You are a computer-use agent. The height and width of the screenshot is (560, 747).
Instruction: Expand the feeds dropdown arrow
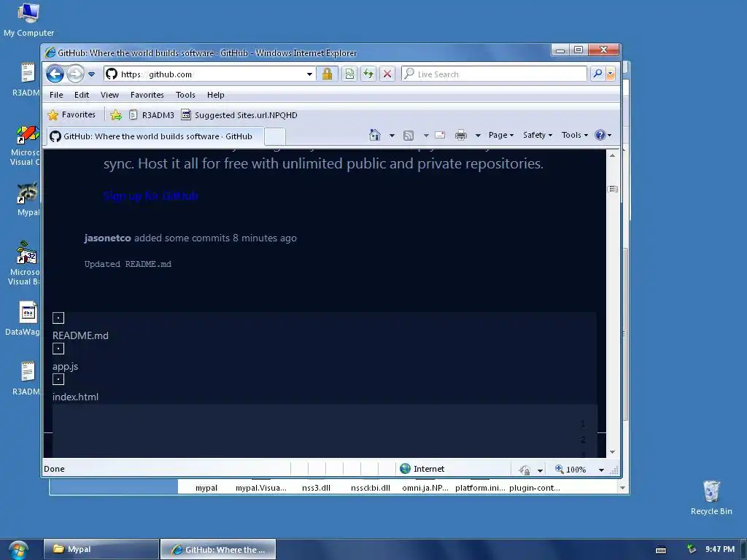(426, 135)
